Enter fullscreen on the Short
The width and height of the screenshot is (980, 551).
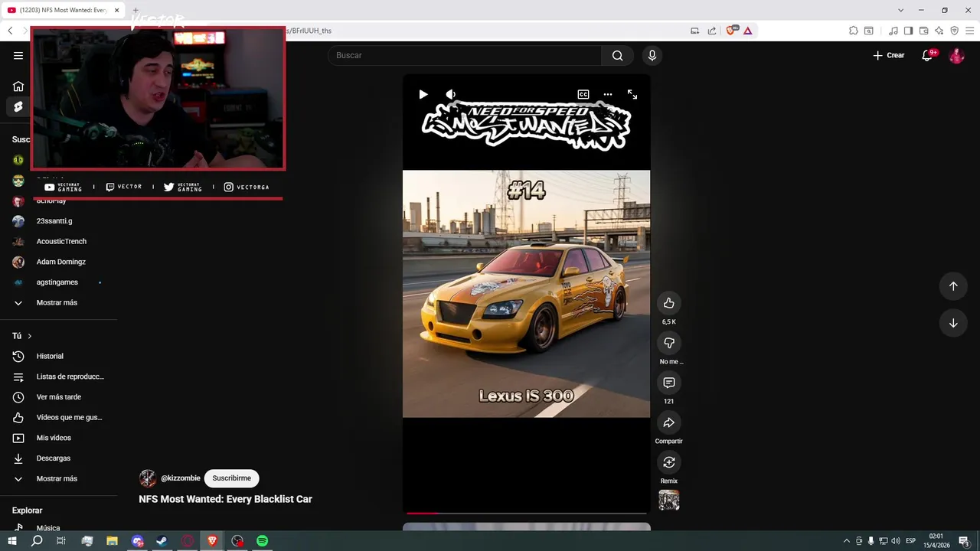(632, 94)
